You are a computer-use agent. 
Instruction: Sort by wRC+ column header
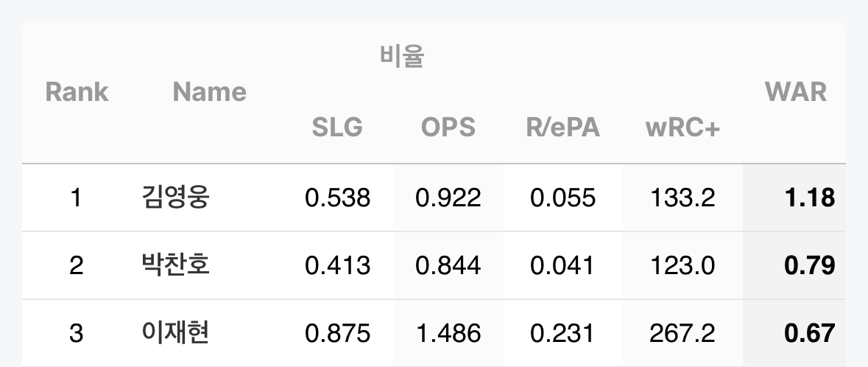coord(682,127)
